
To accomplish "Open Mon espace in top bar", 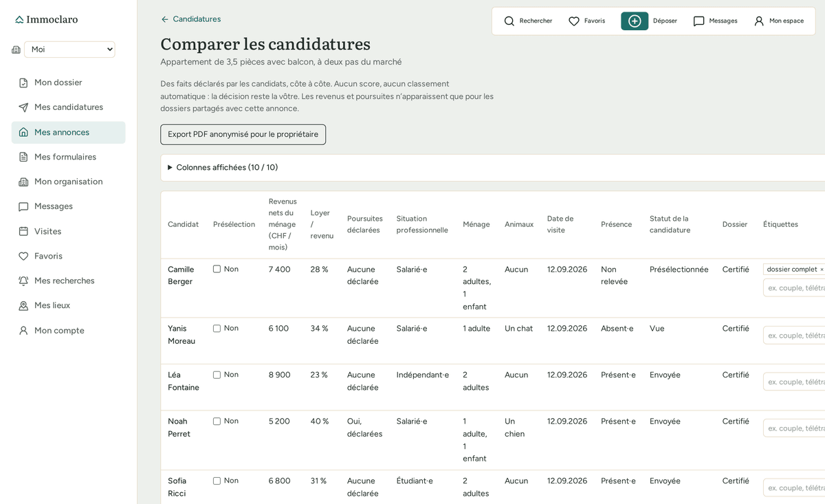I will (x=779, y=21).
